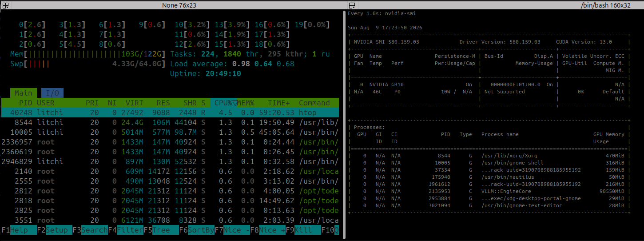This screenshot has height=241, width=644.
Task: Select process row with PID 2336957
Action: tap(170, 142)
